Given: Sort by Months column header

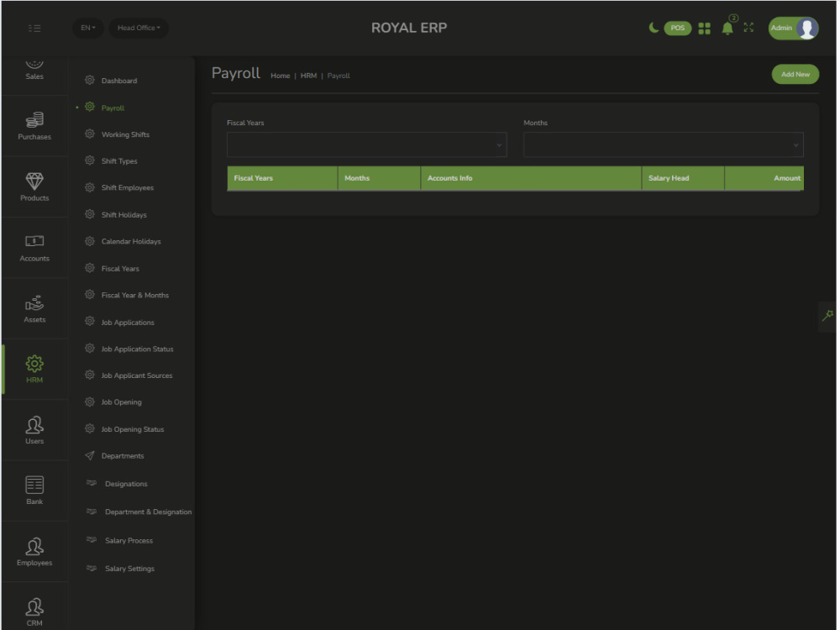Looking at the screenshot, I should [x=381, y=178].
